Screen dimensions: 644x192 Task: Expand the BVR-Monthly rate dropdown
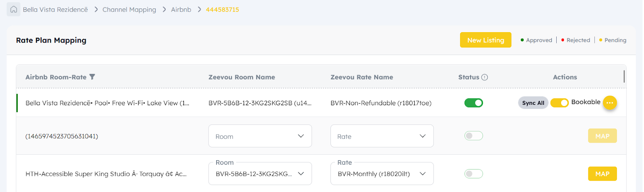pyautogui.click(x=382, y=174)
